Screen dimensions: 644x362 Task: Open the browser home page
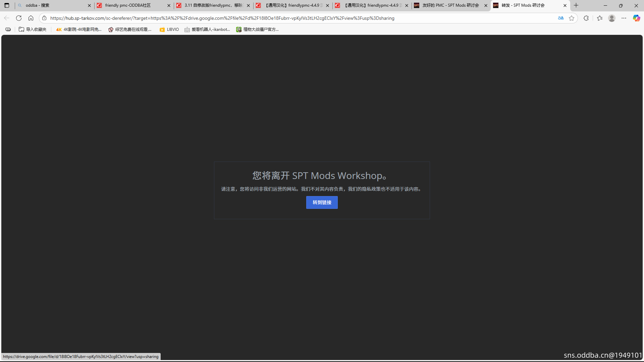[x=31, y=18]
